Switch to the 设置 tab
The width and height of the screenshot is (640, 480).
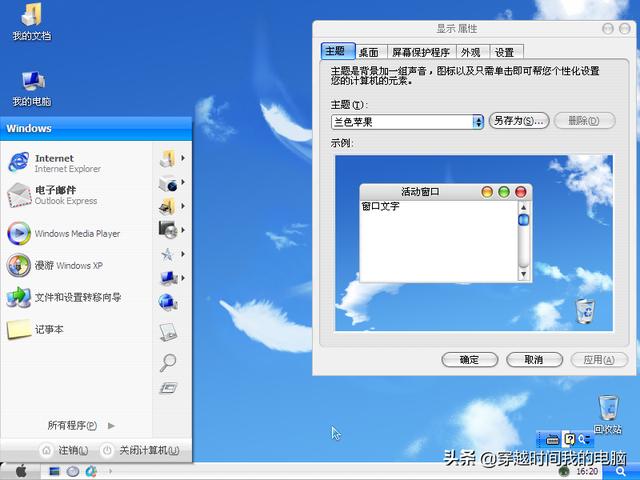pyautogui.click(x=505, y=53)
